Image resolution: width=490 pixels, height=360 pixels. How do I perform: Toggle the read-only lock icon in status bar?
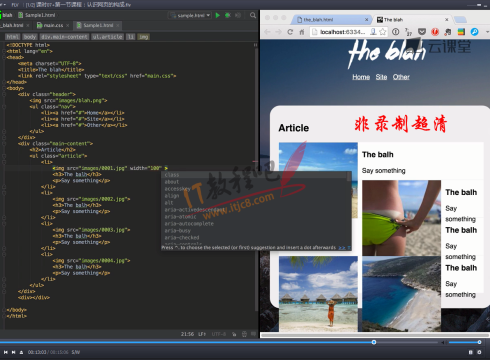point(234,334)
